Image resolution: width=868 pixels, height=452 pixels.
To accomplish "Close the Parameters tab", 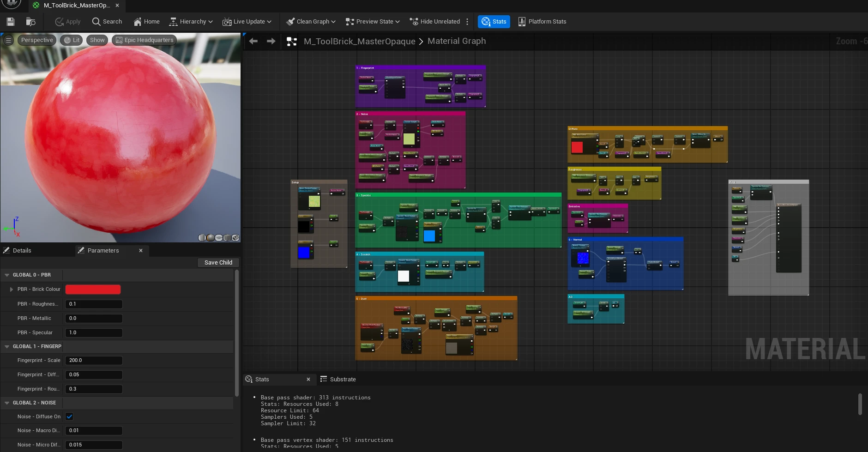I will pyautogui.click(x=141, y=250).
